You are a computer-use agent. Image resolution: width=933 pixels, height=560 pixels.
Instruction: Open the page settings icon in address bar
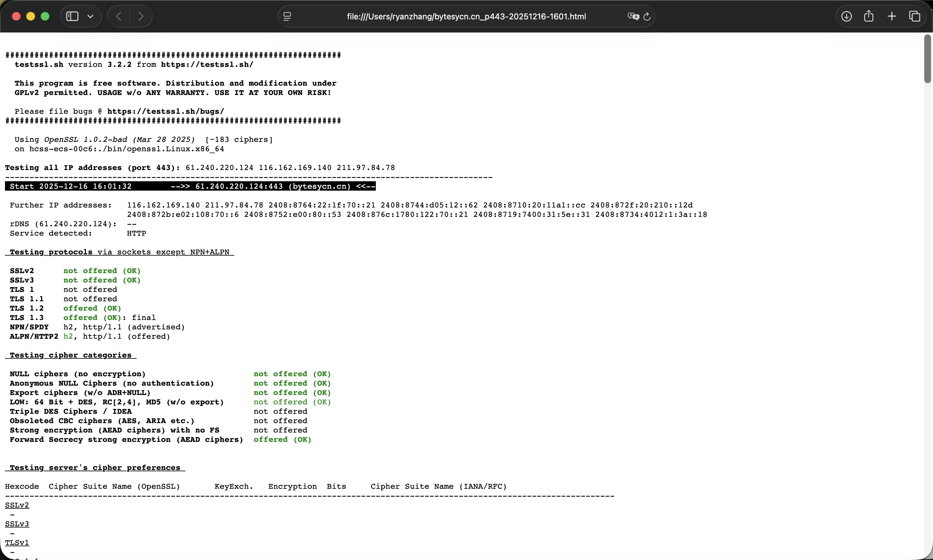(x=287, y=16)
